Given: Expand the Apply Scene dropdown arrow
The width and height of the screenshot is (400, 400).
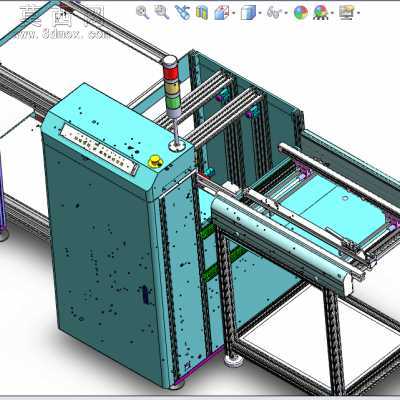Looking at the screenshot, I should pos(332,13).
